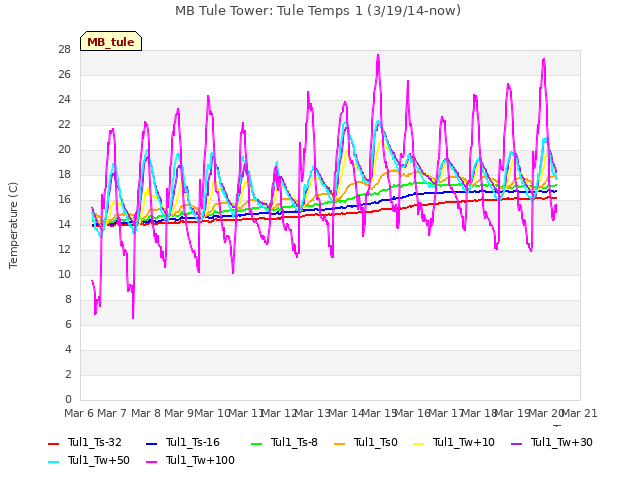Viewport: 640px width, 480px height.
Task: Click the yellow Tul1_Tw+10 legend swatch
Action: [419, 444]
